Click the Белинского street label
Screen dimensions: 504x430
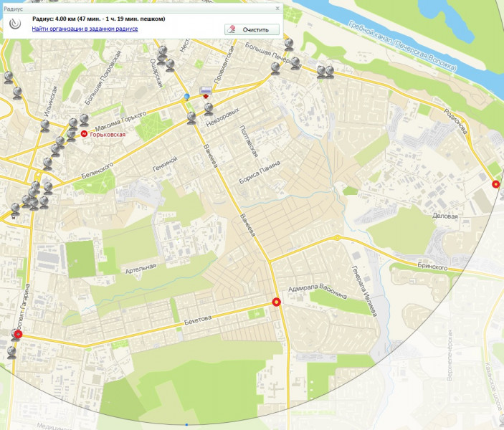point(97,171)
